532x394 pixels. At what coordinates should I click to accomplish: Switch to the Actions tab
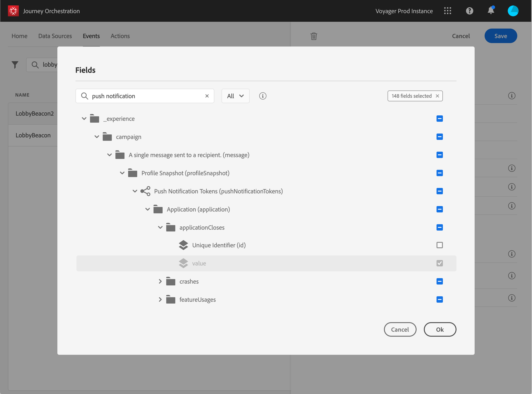tap(120, 36)
